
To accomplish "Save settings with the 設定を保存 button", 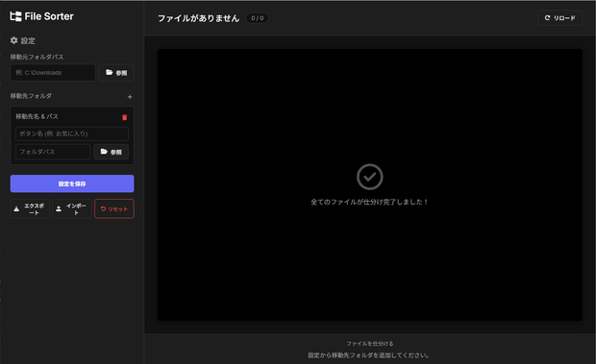I will pyautogui.click(x=72, y=183).
